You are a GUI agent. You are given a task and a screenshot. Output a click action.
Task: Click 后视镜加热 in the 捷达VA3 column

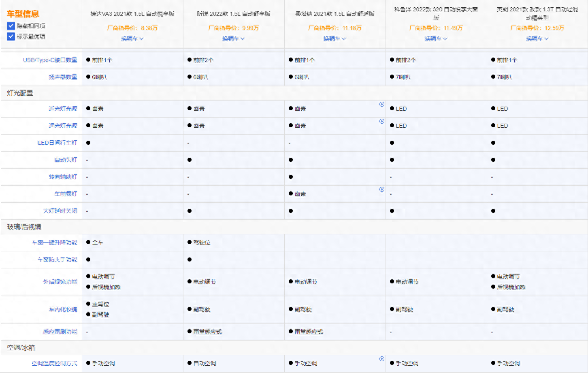[106, 287]
